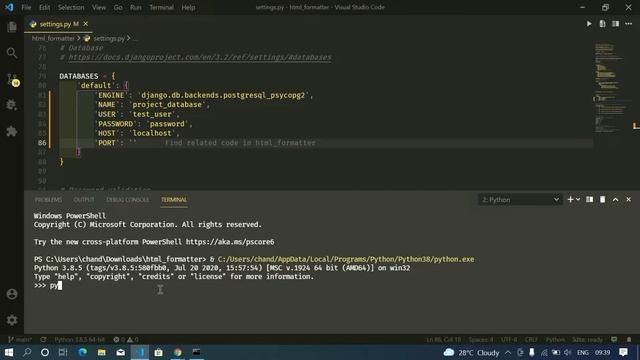This screenshot has height=360, width=640.
Task: Open the Manage gear icon
Action: [12, 320]
